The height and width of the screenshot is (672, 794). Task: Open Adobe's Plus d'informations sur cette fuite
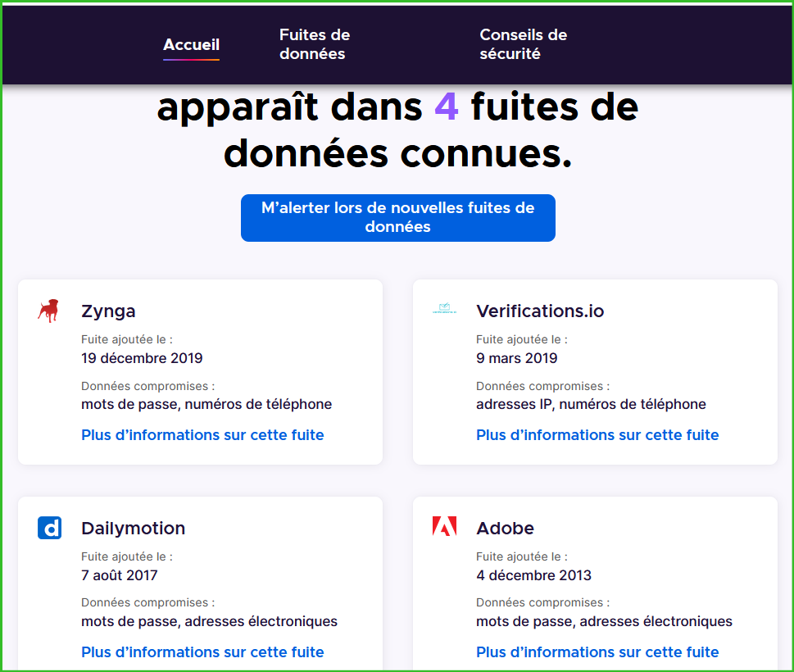point(597,652)
